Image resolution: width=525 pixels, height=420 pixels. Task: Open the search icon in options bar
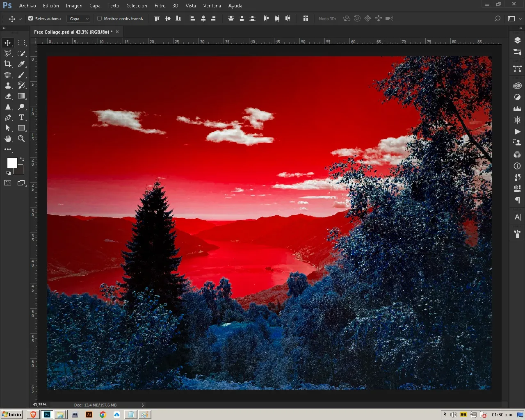coord(498,18)
